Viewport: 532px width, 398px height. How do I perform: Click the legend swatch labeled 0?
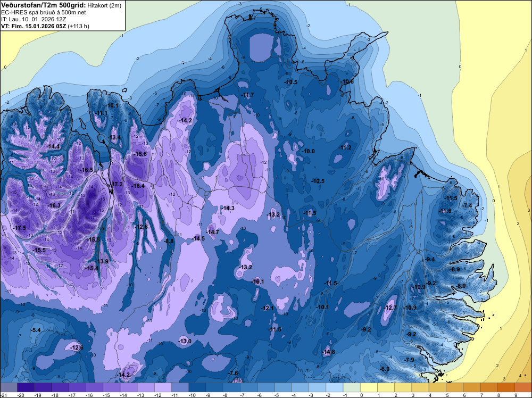point(369,387)
